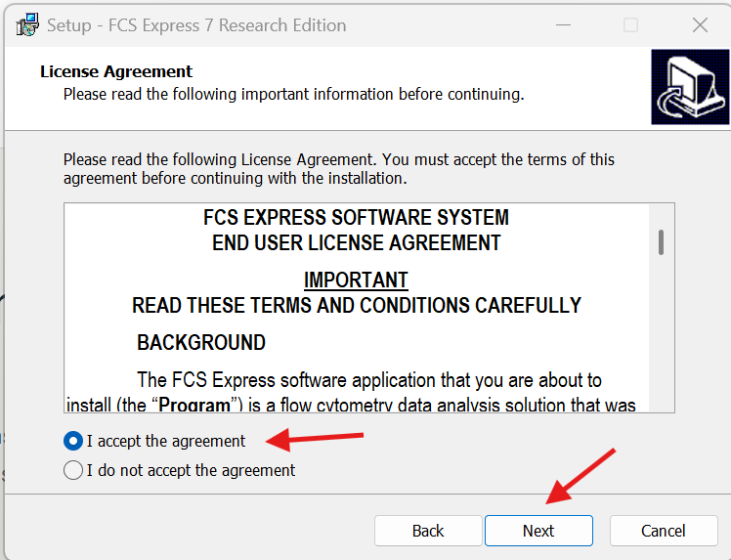Screen dimensions: 731x560
Task: Click the license text scrollbar thumb
Action: tap(661, 242)
